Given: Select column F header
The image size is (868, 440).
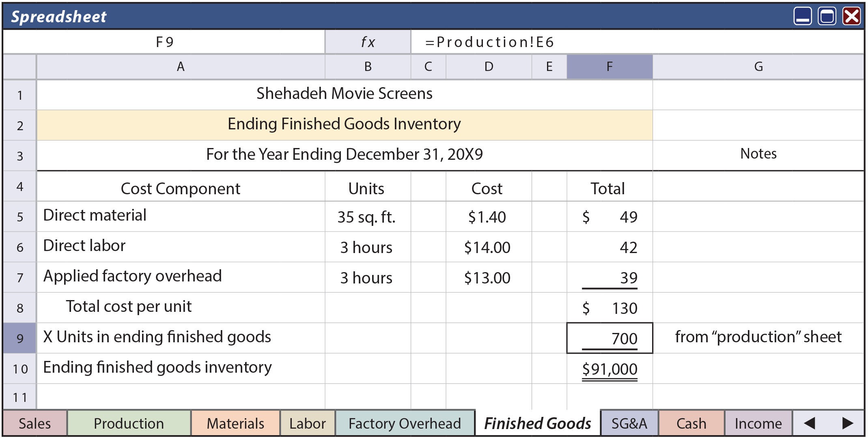Looking at the screenshot, I should tap(610, 67).
